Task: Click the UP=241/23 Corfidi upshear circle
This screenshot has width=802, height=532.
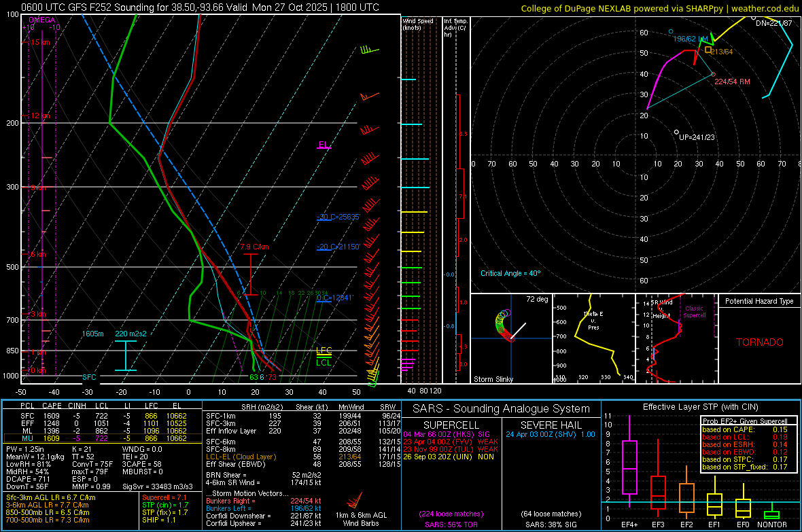Action: coord(676,132)
